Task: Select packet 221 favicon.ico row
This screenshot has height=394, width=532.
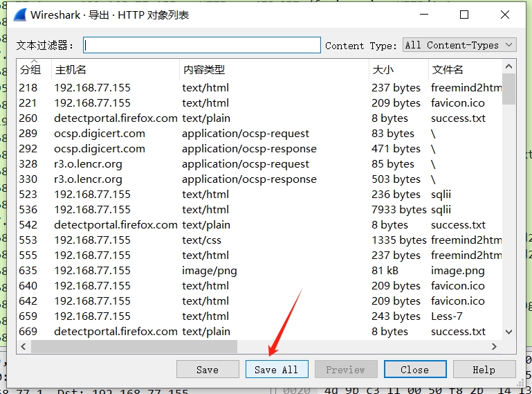Action: (259, 103)
